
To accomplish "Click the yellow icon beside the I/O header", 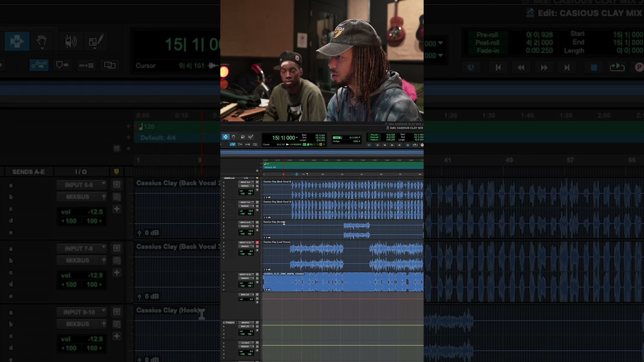I will pos(257,178).
